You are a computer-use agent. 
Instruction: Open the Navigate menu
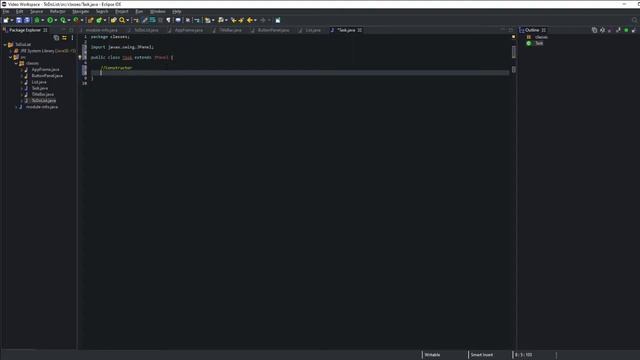pyautogui.click(x=80, y=11)
